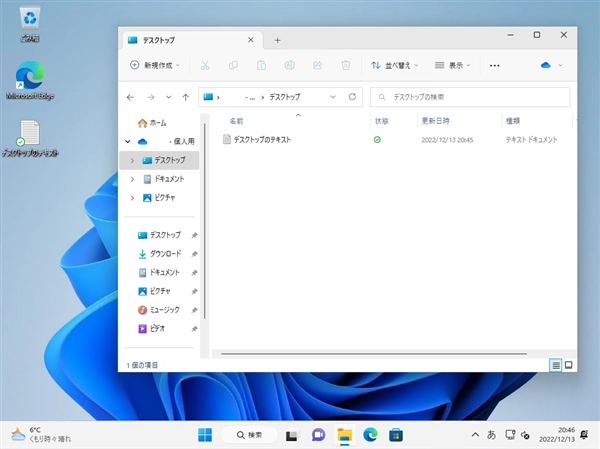Click the Copy icon in toolbar
Screen dimensions: 600x449
(233, 65)
